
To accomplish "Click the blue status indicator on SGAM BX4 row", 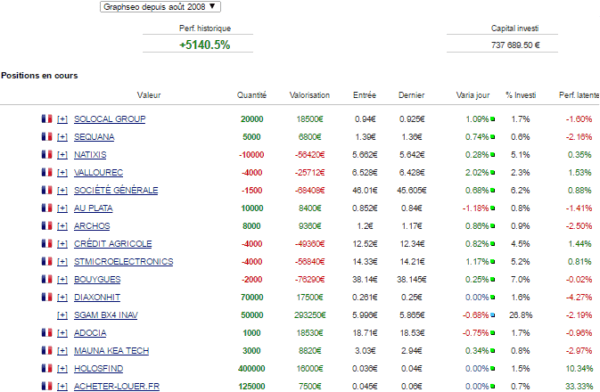I will [x=493, y=315].
